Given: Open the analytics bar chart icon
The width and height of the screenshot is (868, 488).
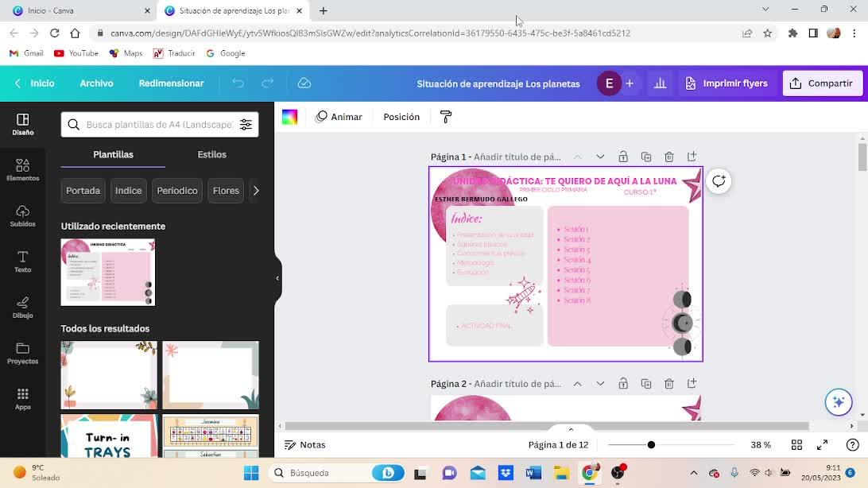Looking at the screenshot, I should click(x=660, y=83).
